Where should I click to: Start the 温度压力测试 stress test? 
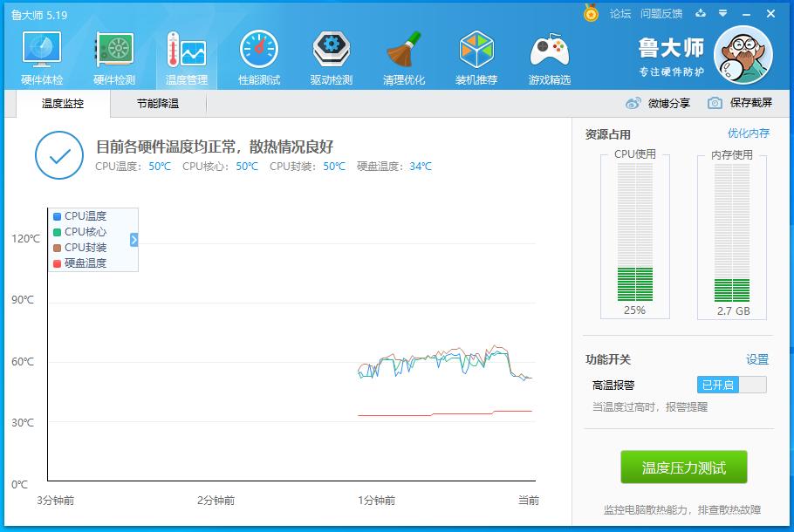click(x=684, y=467)
